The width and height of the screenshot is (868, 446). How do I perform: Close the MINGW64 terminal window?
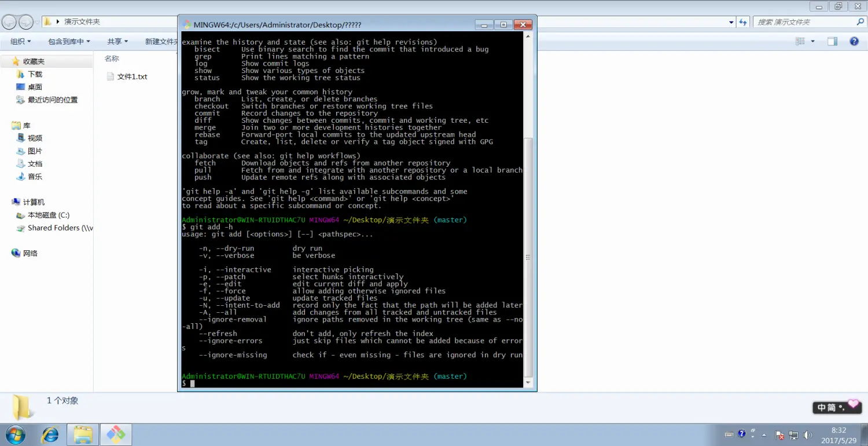point(523,24)
